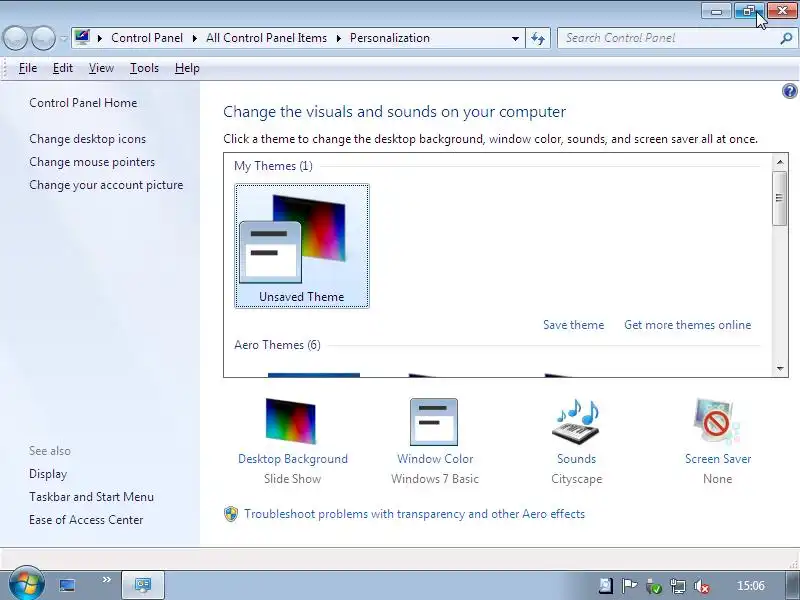Expand the taskbar quick launch chevron
800x600 pixels.
(x=106, y=580)
